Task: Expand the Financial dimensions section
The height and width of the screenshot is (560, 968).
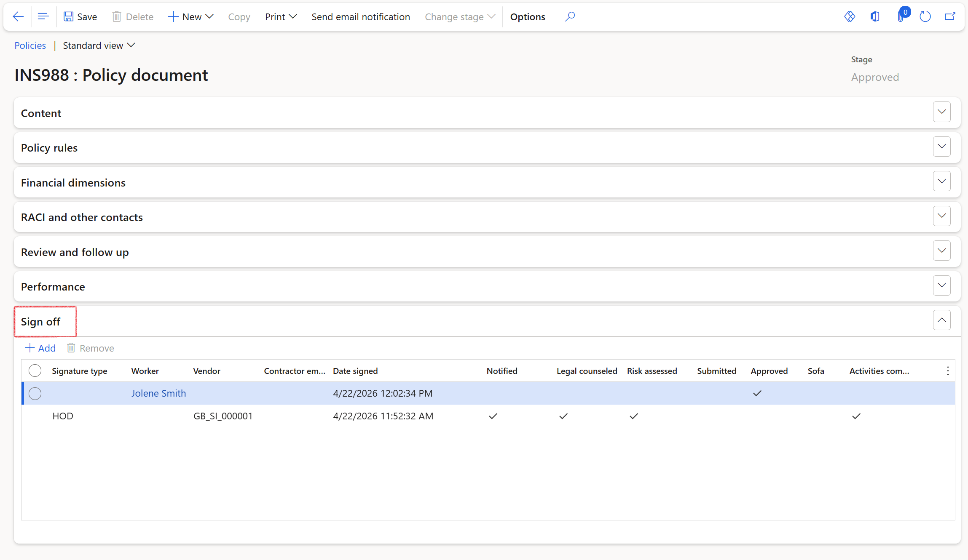Action: [942, 181]
